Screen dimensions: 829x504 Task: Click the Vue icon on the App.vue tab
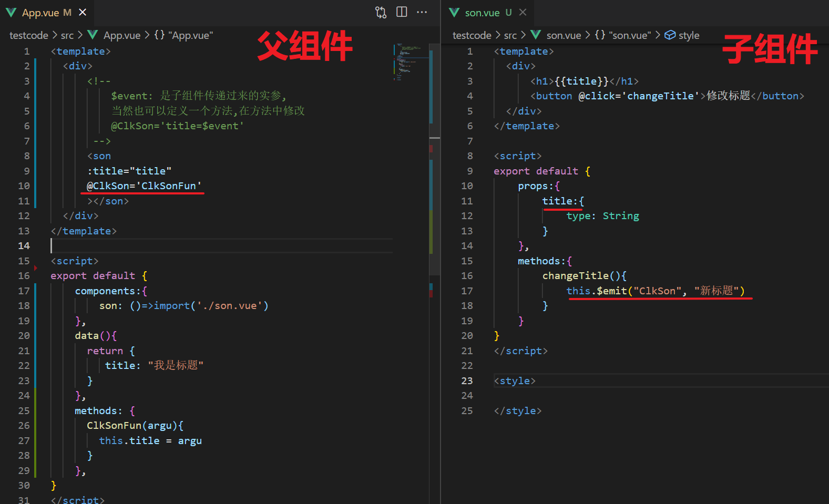[x=11, y=12]
